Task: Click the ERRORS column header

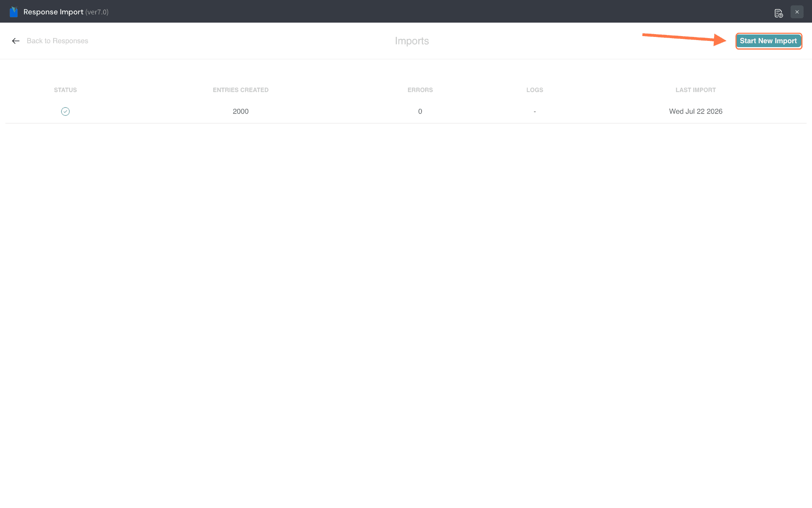Action: click(420, 90)
